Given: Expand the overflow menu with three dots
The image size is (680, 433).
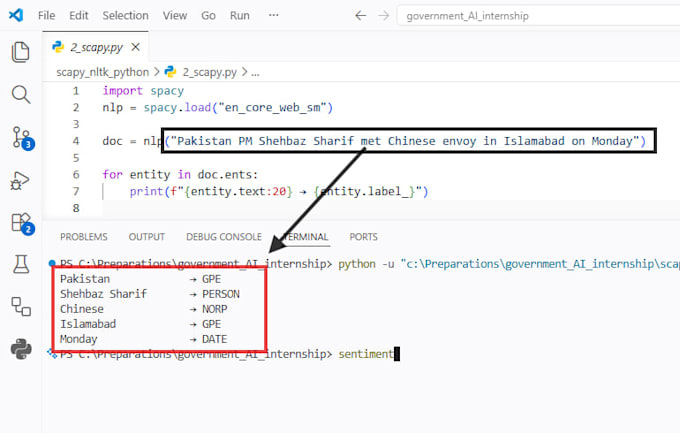Looking at the screenshot, I should [x=273, y=15].
